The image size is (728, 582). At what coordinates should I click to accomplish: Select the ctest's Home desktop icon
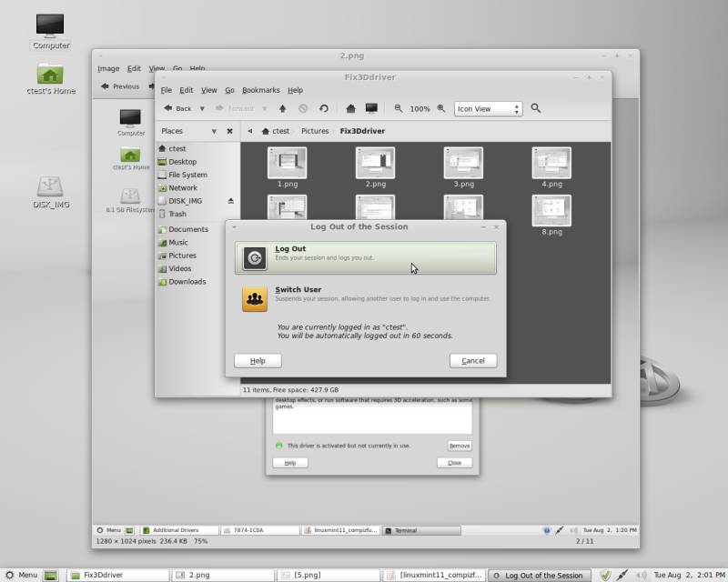51,79
